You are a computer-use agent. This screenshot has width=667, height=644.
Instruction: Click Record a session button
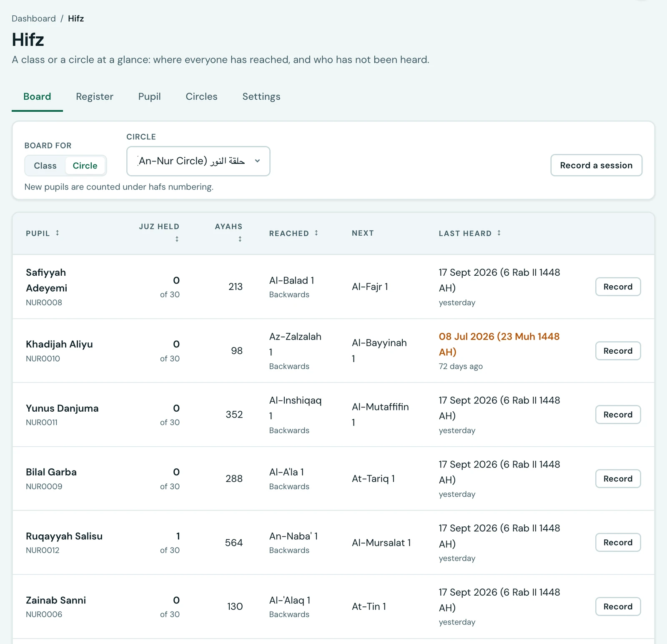tap(596, 165)
